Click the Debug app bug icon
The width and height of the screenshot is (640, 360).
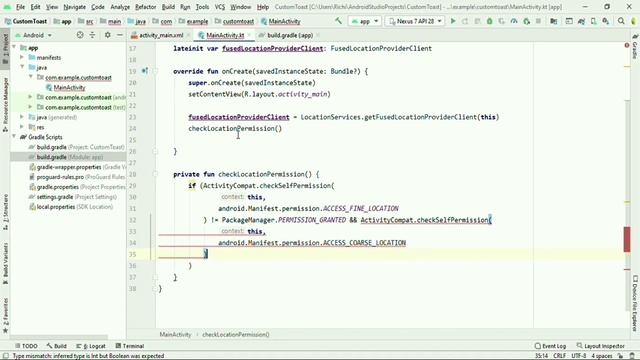click(x=489, y=21)
